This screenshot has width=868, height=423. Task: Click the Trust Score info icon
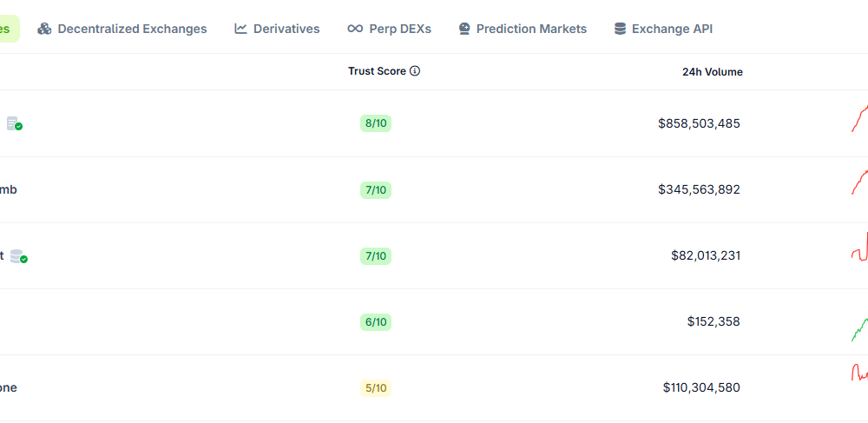pyautogui.click(x=415, y=71)
